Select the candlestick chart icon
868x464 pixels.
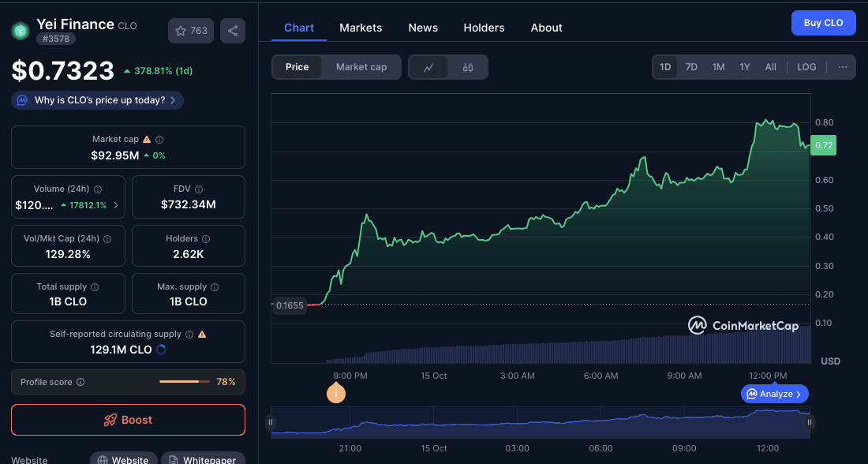click(x=468, y=68)
